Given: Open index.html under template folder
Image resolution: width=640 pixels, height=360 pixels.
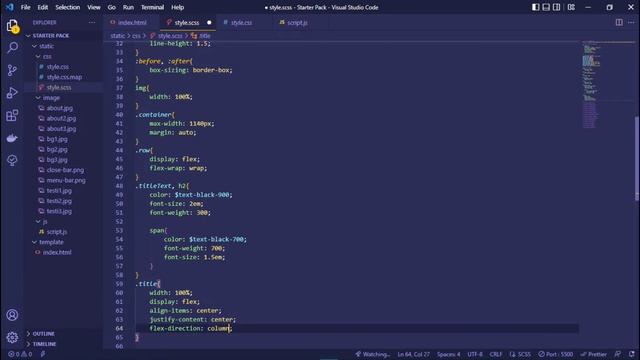Looking at the screenshot, I should click(x=57, y=252).
